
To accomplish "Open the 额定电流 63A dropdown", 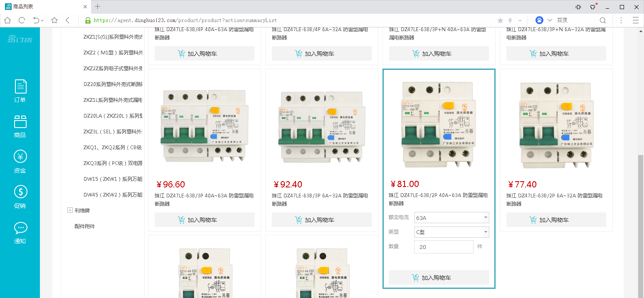I will pyautogui.click(x=452, y=218).
